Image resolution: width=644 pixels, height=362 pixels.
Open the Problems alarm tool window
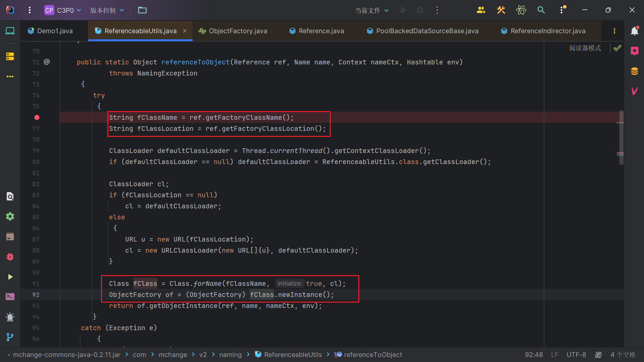[x=10, y=317]
